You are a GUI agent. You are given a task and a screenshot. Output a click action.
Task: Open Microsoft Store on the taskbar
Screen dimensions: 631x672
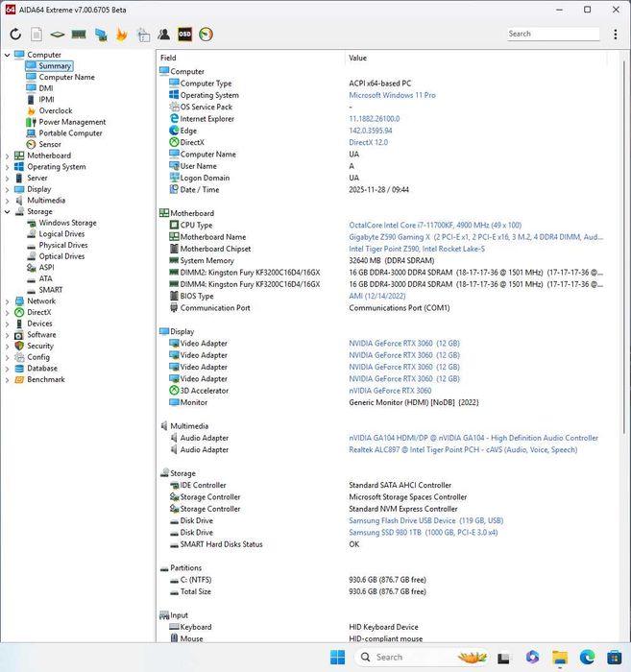pyautogui.click(x=615, y=657)
